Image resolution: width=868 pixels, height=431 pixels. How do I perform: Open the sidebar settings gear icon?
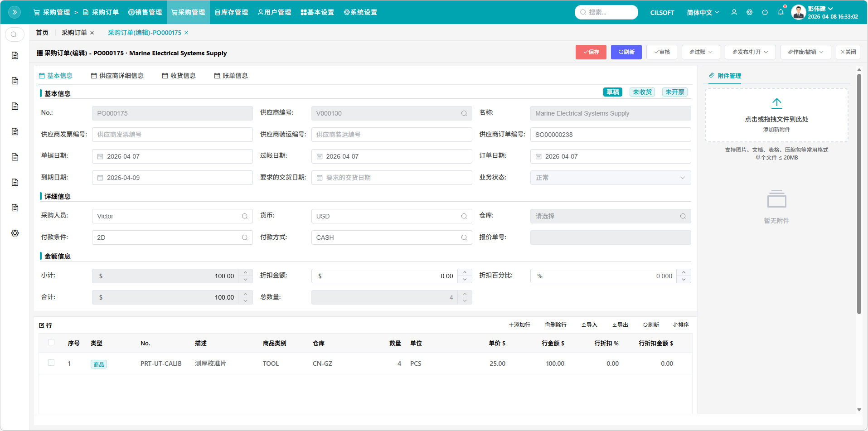[x=15, y=233]
